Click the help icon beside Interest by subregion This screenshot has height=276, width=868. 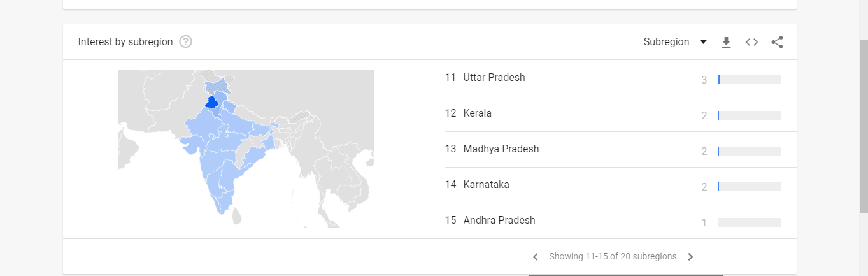click(x=186, y=42)
